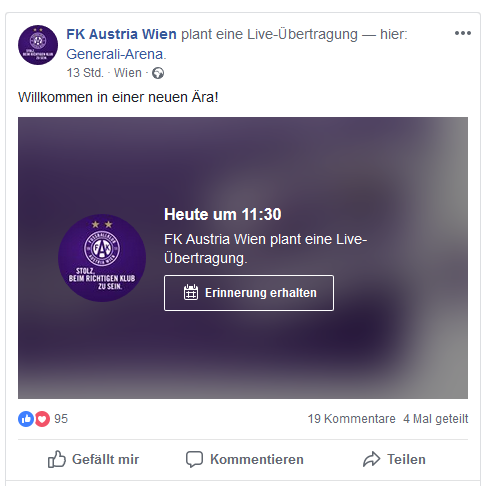Expand the 19 Kommentare list
The height and width of the screenshot is (486, 487).
[351, 419]
